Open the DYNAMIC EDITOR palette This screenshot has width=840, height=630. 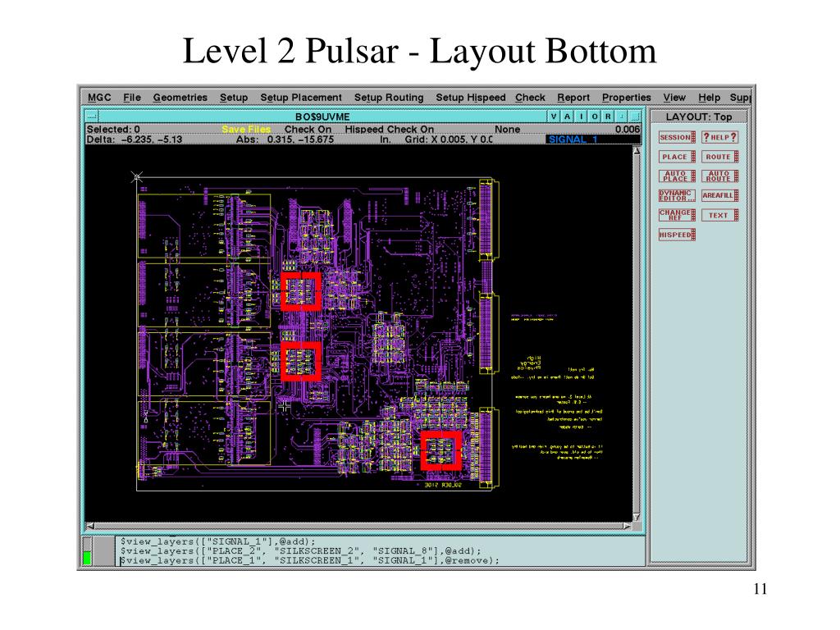pyautogui.click(x=677, y=195)
